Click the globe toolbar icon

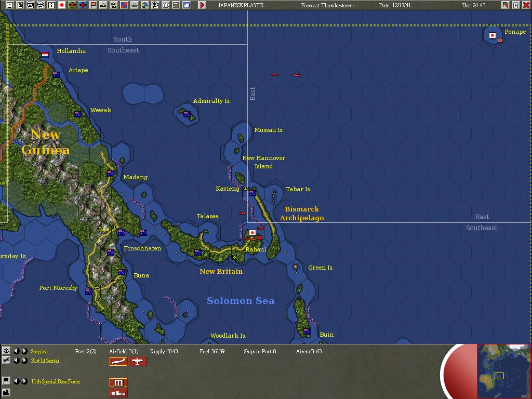(x=145, y=5)
